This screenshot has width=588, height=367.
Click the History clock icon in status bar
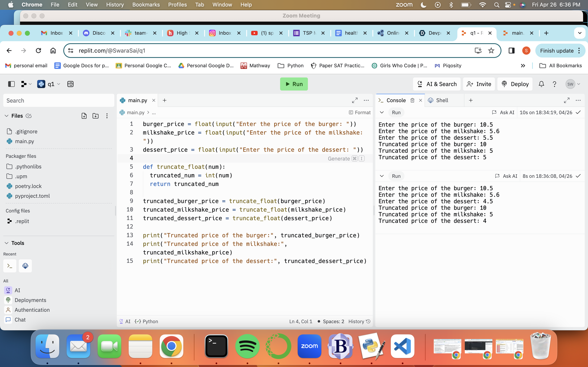(x=368, y=321)
